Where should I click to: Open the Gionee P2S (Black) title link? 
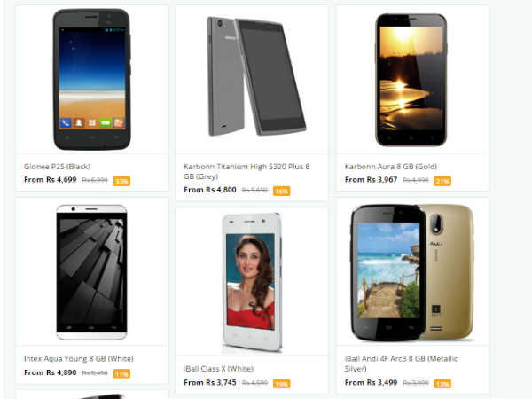coord(57,167)
